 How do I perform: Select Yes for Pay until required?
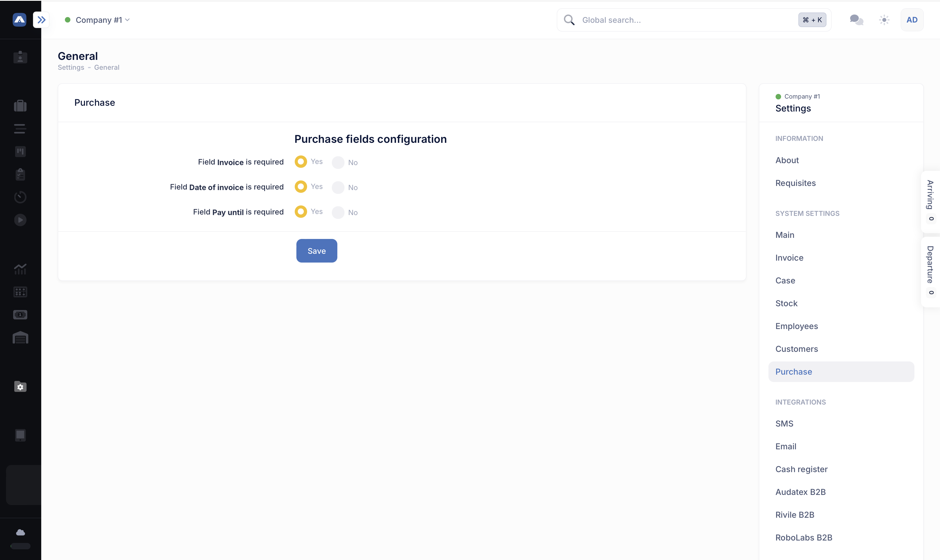pyautogui.click(x=301, y=212)
